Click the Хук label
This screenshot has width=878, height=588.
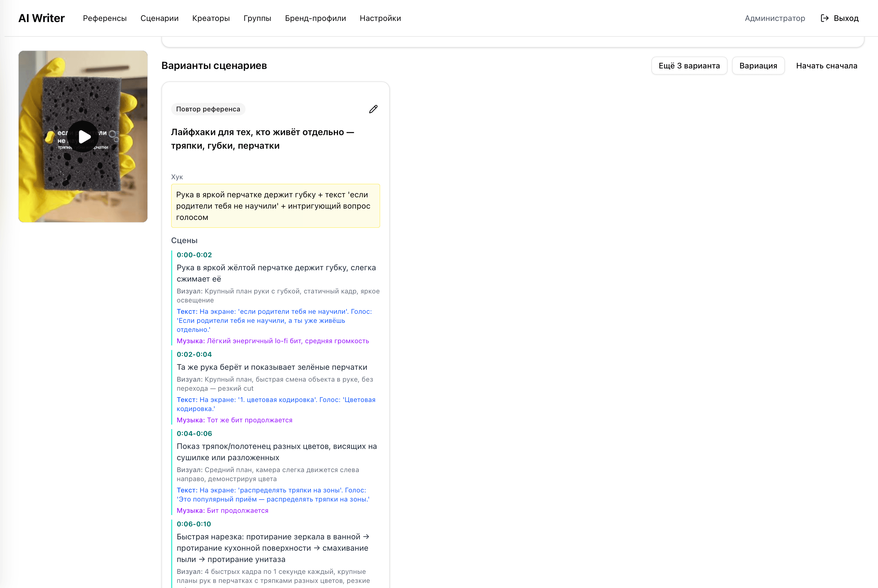tap(177, 177)
